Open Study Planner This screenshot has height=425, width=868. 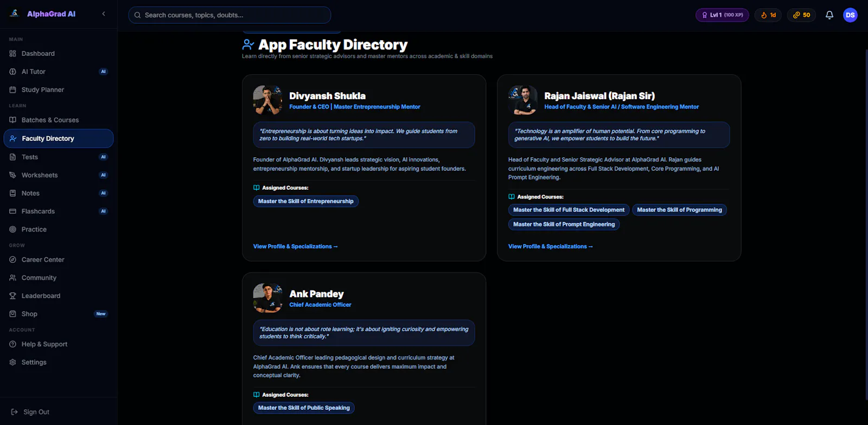tap(59, 89)
